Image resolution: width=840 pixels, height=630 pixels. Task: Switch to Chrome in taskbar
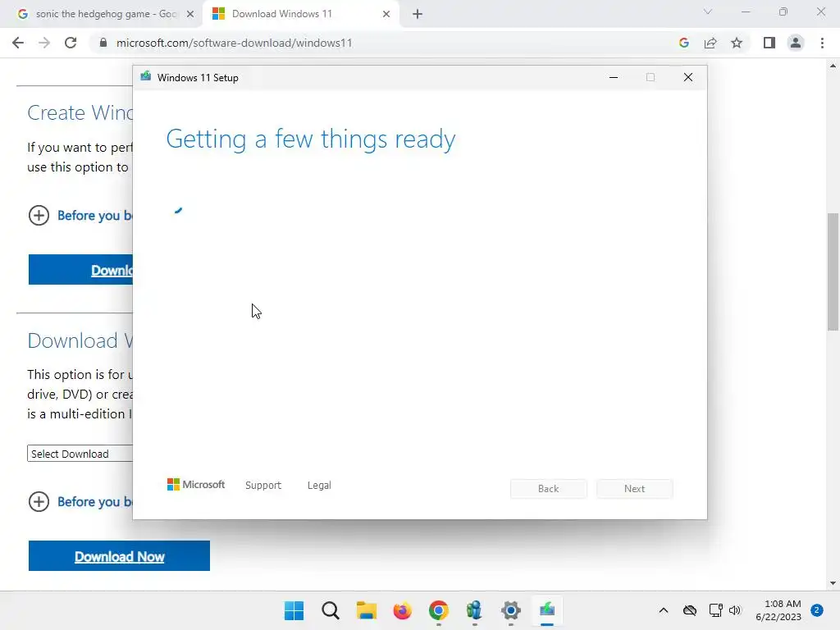438,610
